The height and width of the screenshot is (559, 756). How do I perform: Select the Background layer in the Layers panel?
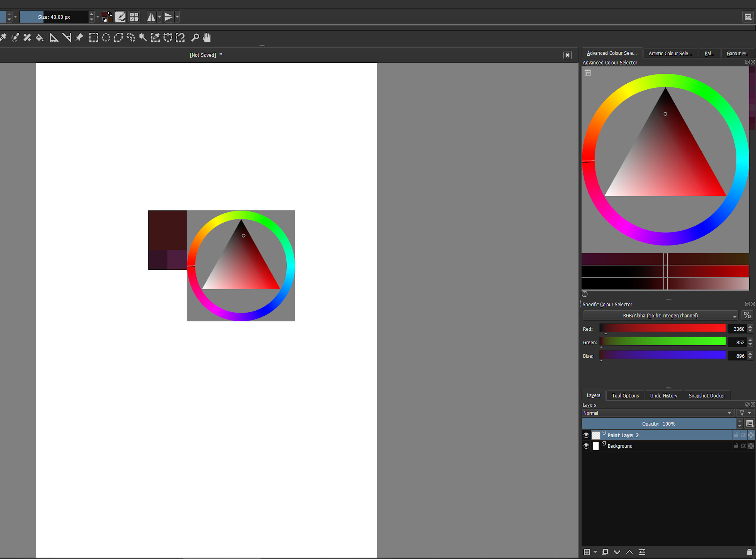pos(643,446)
